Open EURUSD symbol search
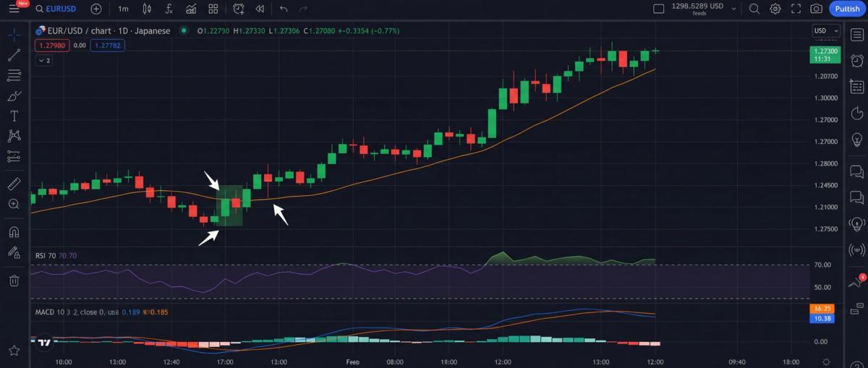 tap(56, 9)
